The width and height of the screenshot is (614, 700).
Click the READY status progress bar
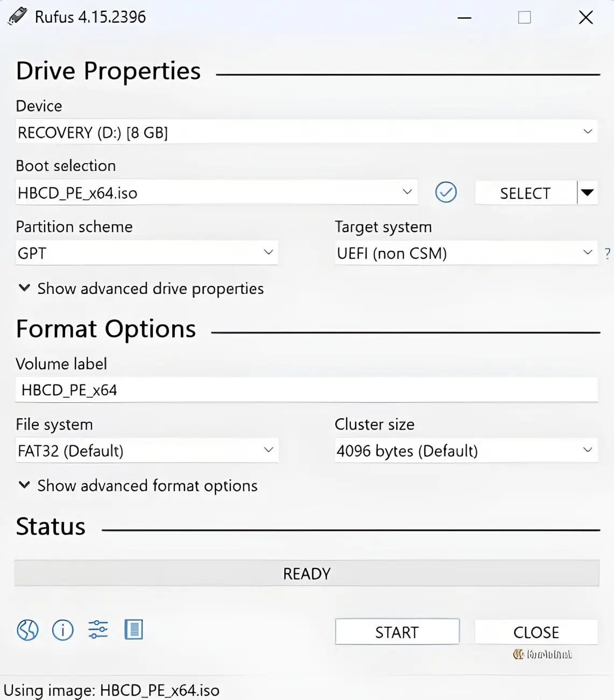(x=307, y=573)
